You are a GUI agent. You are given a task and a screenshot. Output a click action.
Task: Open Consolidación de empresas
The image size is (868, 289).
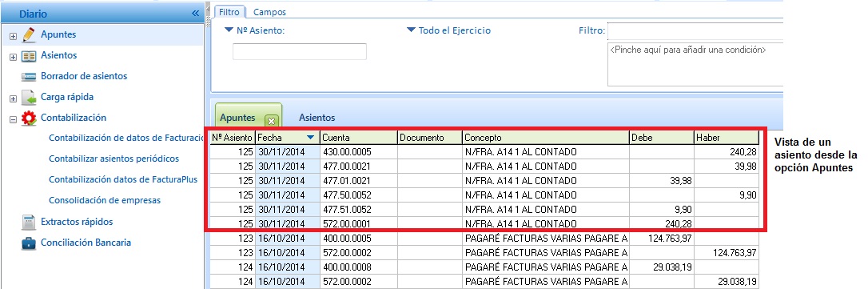[x=105, y=200]
